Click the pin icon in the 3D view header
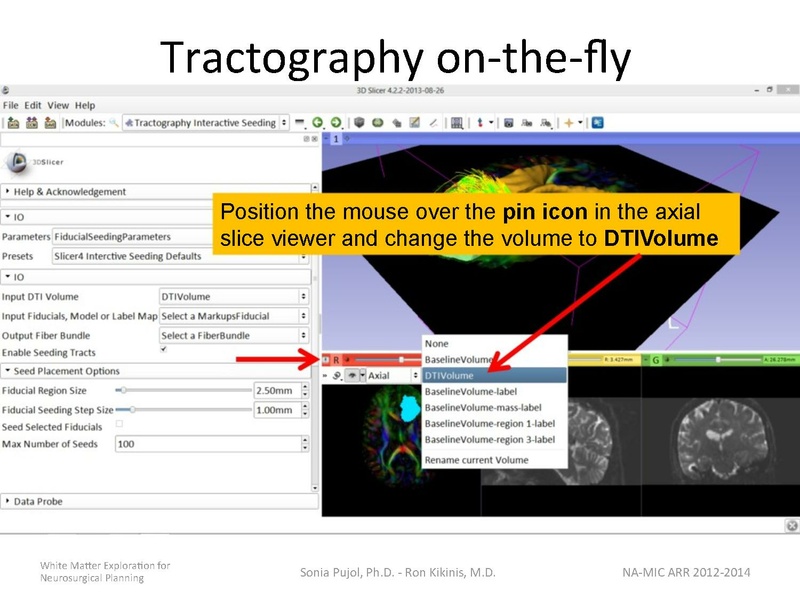The image size is (800, 600). (x=327, y=138)
